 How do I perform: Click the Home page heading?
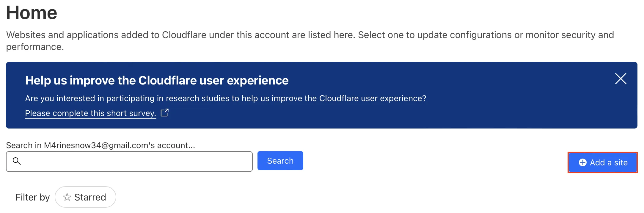pyautogui.click(x=32, y=13)
